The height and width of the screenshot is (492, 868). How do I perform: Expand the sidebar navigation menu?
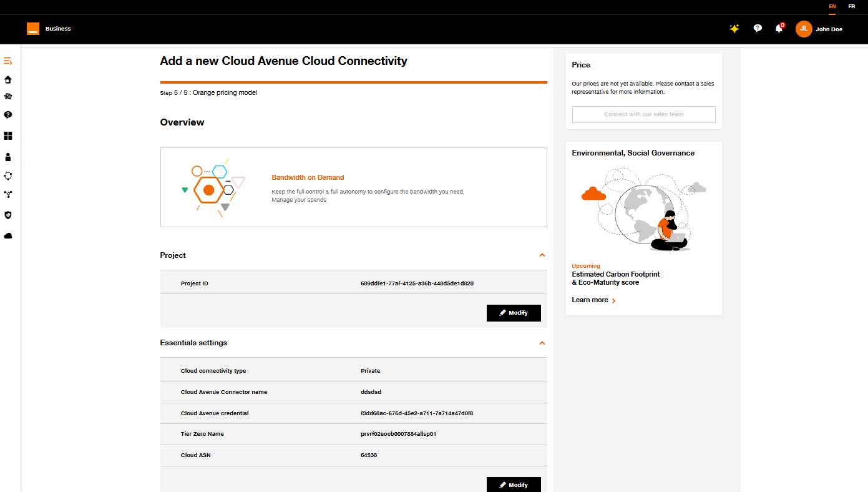tap(8, 61)
